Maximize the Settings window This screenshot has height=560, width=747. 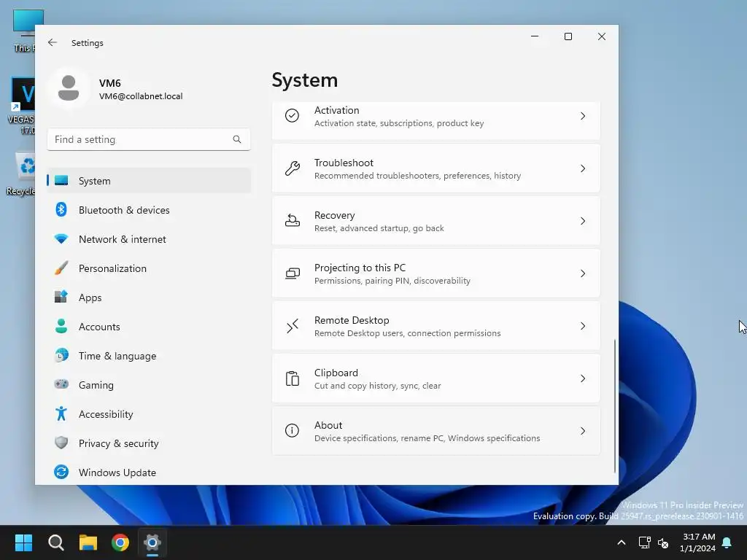[568, 36]
